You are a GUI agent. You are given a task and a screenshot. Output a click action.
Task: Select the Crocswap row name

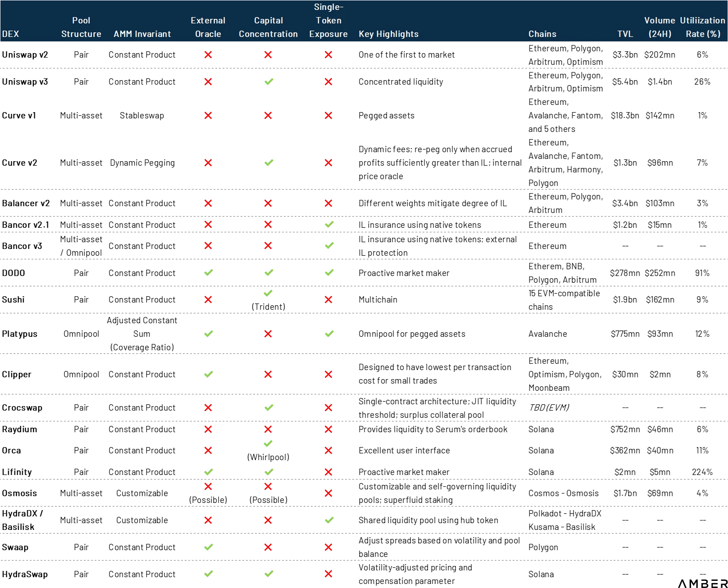coord(22,407)
